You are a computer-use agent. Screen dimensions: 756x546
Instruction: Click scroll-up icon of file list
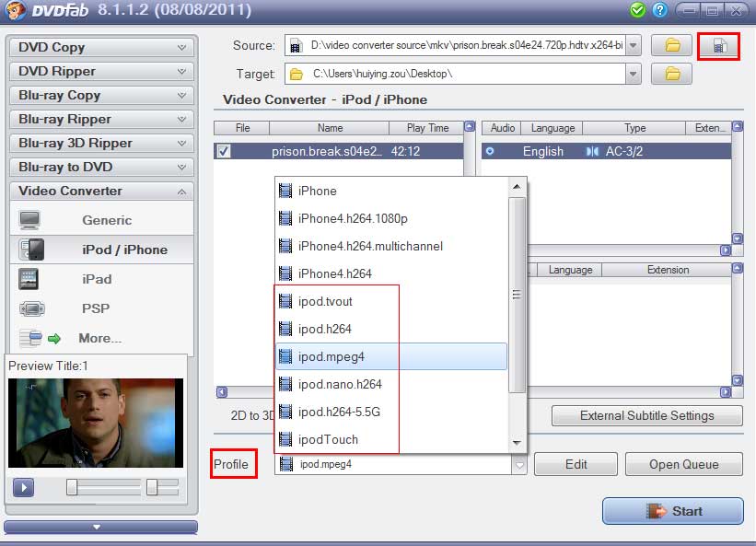[x=469, y=127]
